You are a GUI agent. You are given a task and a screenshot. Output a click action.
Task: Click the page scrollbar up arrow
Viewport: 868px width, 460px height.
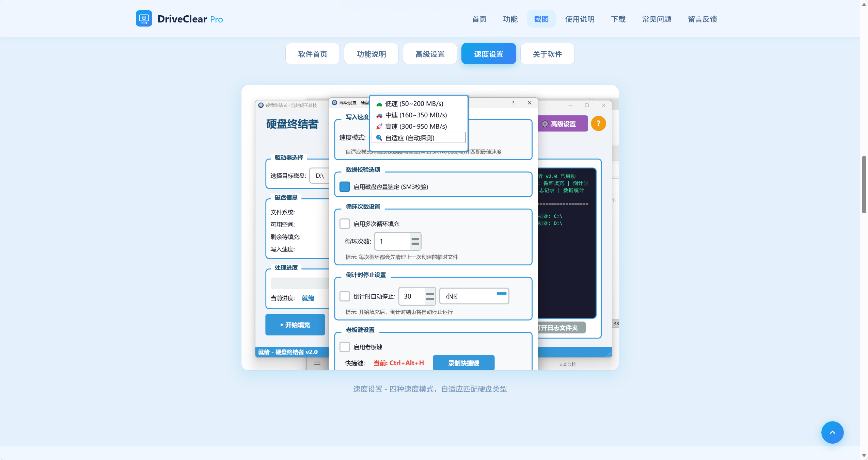(864, 4)
